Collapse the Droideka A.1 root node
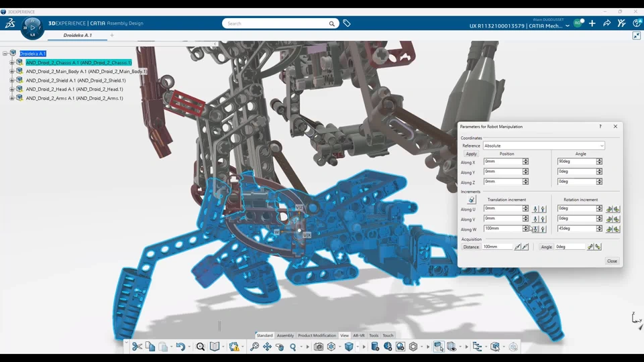This screenshot has height=362, width=644. click(x=5, y=54)
